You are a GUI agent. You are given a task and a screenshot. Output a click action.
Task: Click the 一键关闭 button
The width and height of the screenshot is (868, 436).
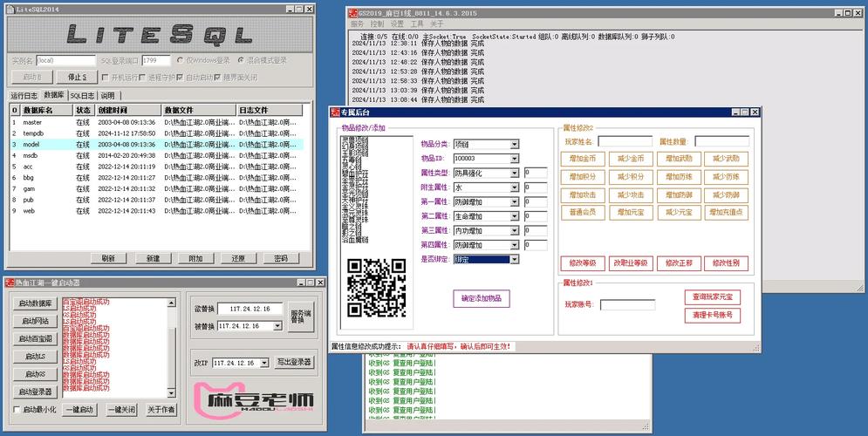point(121,410)
